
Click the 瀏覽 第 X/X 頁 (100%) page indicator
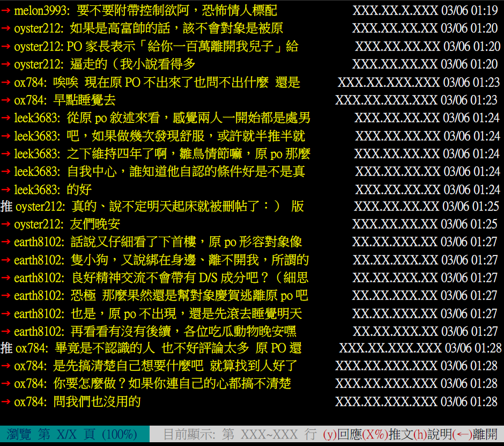(72, 434)
